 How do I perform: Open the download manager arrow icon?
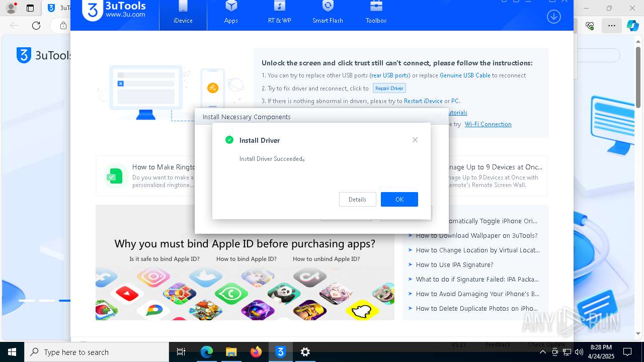[x=553, y=17]
